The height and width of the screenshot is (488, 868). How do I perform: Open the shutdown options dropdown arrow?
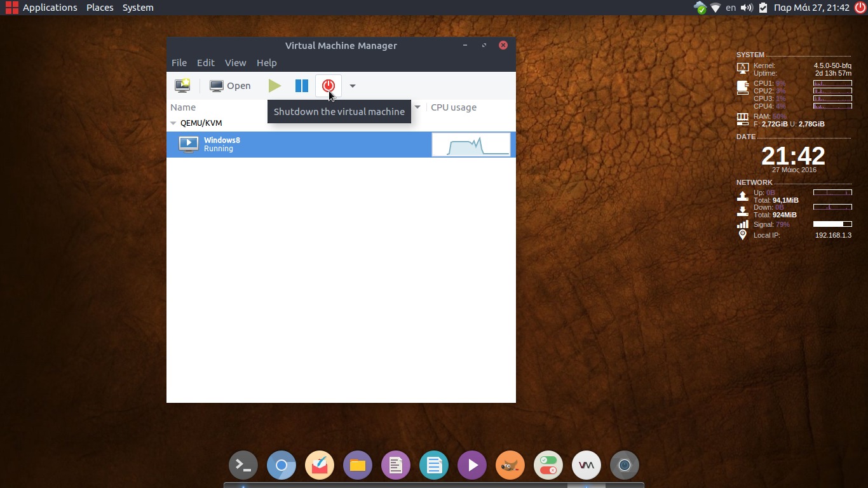(353, 86)
